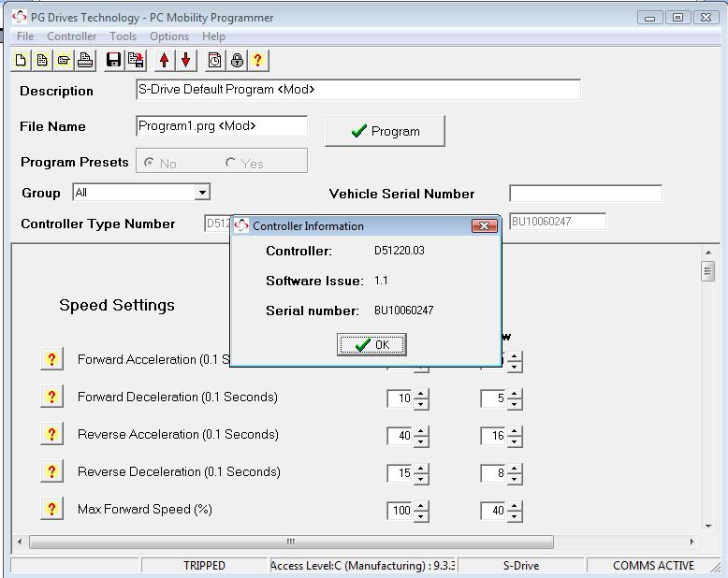The image size is (728, 578).
Task: Click the New file toolbar icon
Action: coord(21,60)
